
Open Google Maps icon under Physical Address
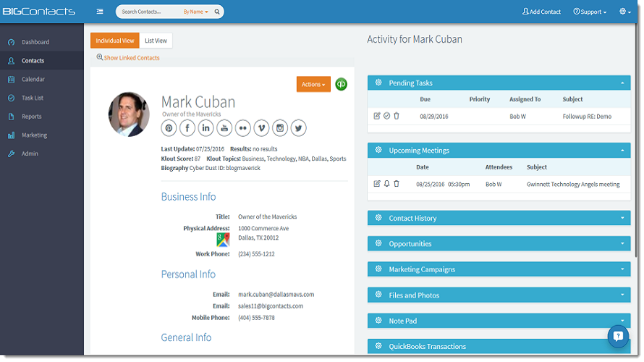point(223,240)
